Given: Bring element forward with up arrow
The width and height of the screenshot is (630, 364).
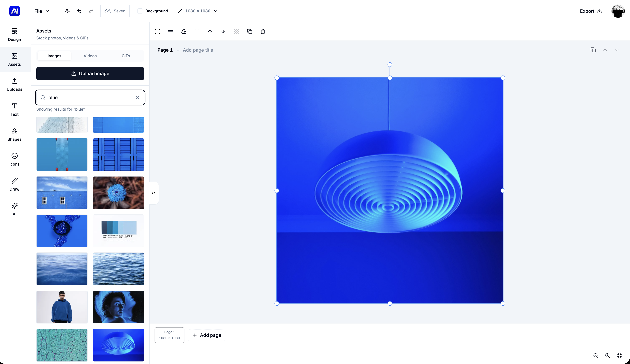Looking at the screenshot, I should tap(210, 31).
